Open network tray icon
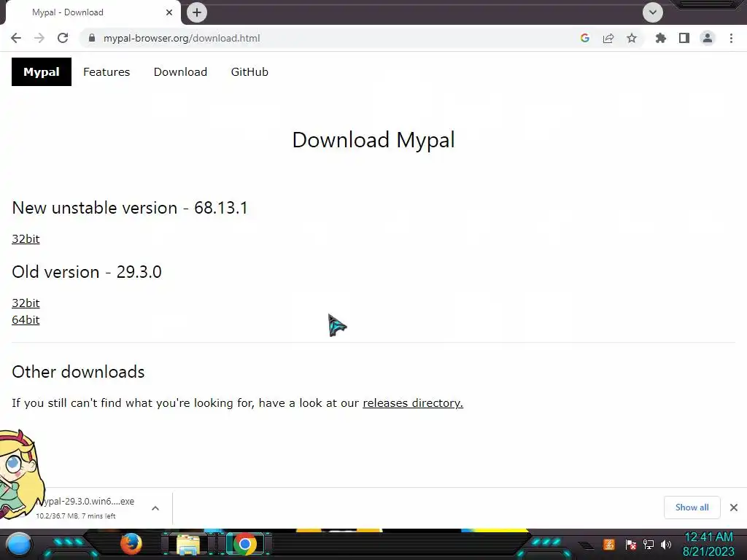Image resolution: width=747 pixels, height=560 pixels. 649,544
